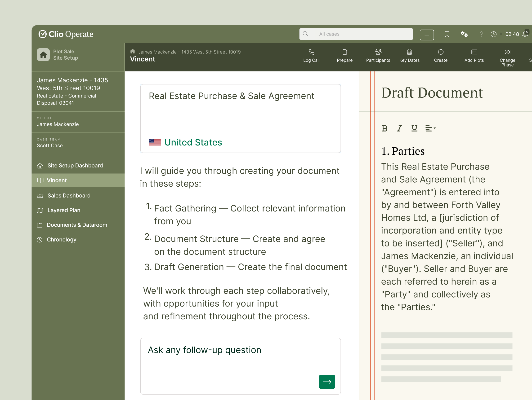Click case team member Scott Case
The image size is (532, 400).
(x=50, y=145)
